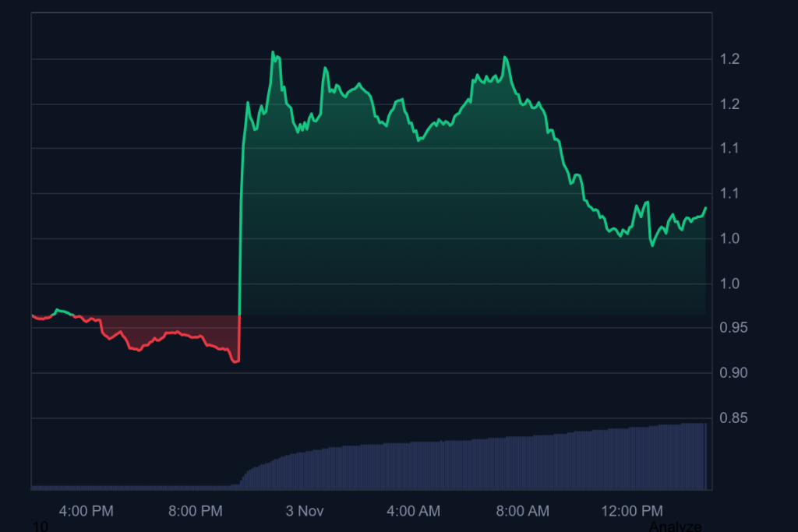Click the topmost 1.2 price axis label
This screenshot has height=532, width=798.
pos(729,59)
